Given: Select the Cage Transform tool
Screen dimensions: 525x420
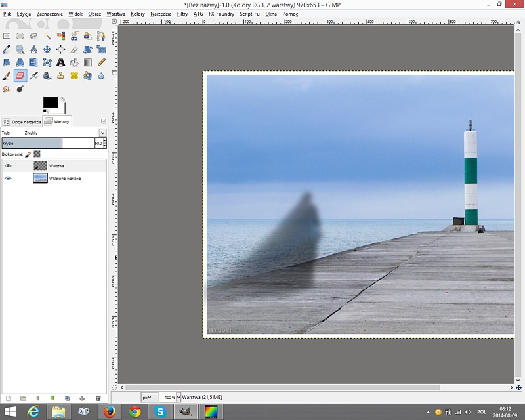Looking at the screenshot, I should (47, 62).
